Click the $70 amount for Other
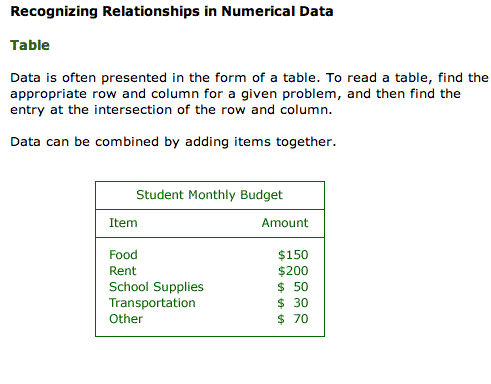 pyautogui.click(x=293, y=319)
